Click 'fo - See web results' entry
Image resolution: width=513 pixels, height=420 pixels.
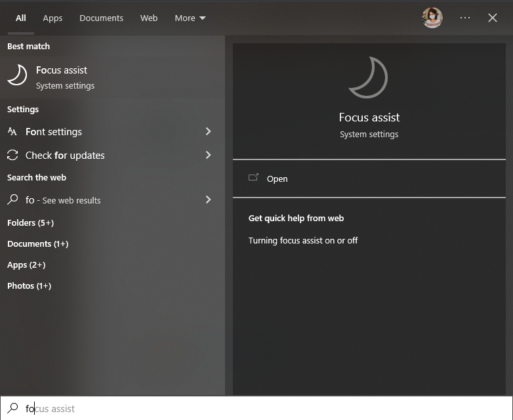113,199
